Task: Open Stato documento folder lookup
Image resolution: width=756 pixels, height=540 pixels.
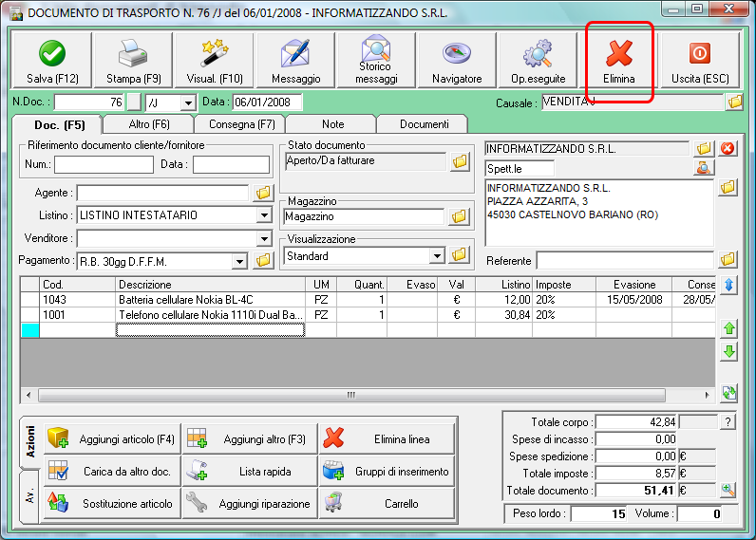Action: tap(460, 161)
